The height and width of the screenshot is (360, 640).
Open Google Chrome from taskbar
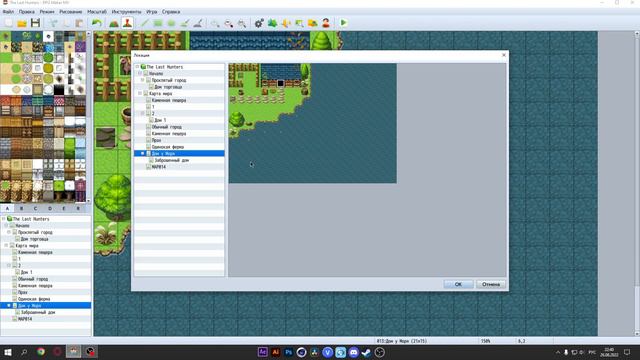point(41,352)
